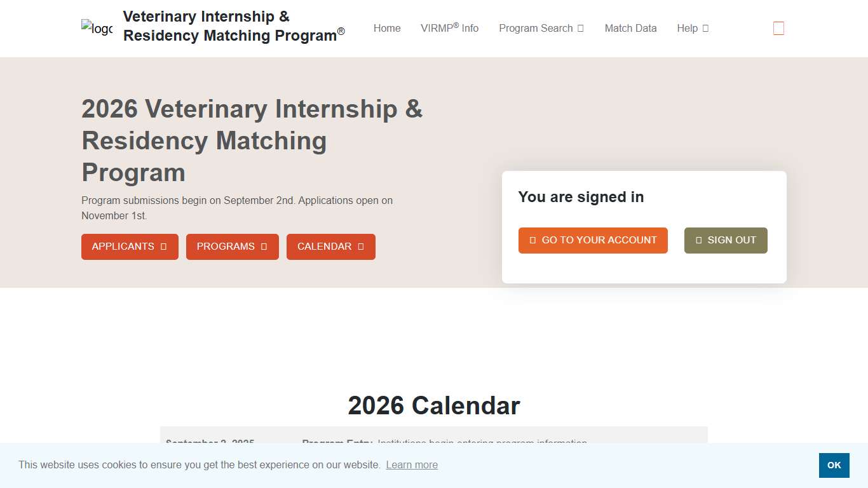Open Match Data from the navigation bar
This screenshot has height=488, width=868.
(630, 29)
